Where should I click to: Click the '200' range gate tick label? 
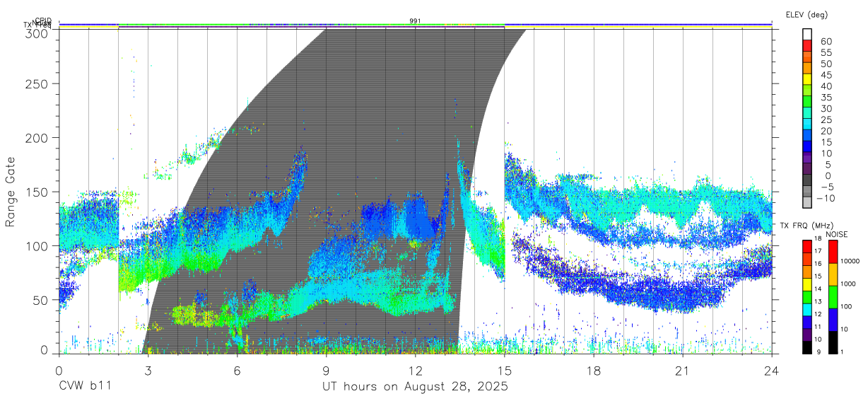tap(38, 137)
